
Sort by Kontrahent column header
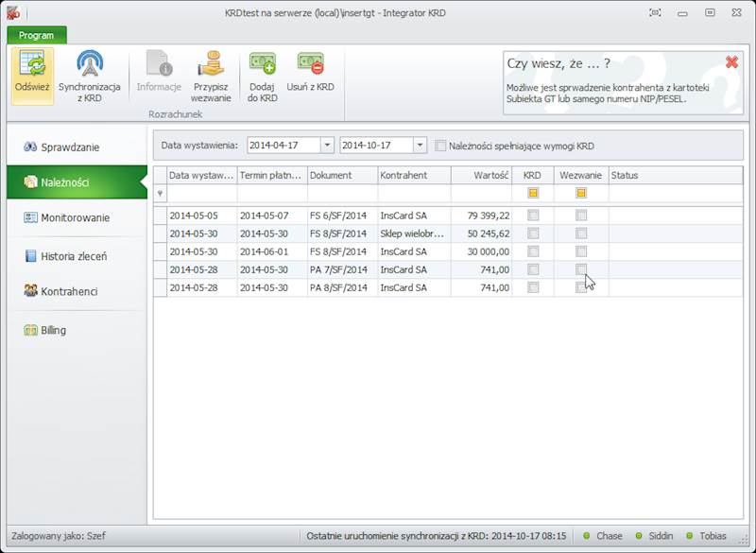tap(415, 176)
